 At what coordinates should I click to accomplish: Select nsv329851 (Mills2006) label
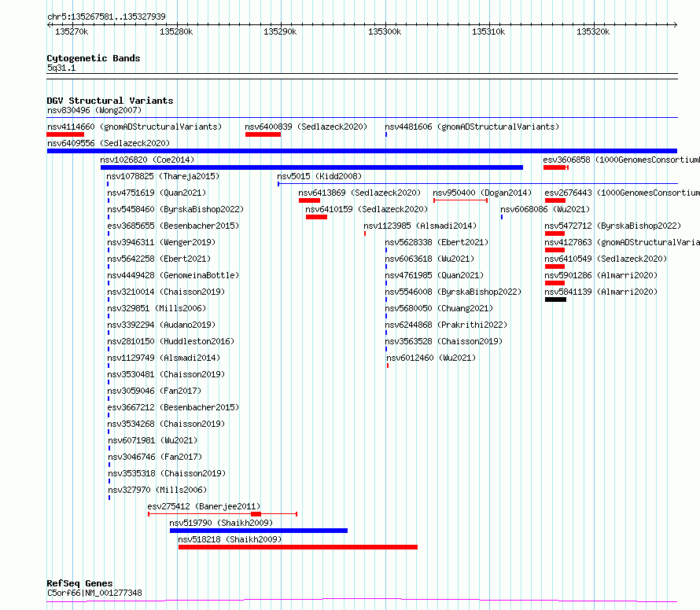coord(157,308)
